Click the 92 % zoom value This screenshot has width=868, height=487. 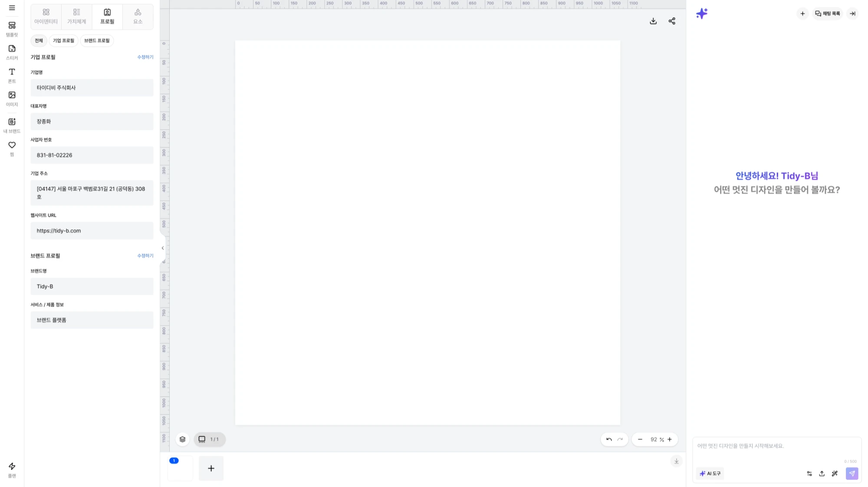[x=657, y=440]
